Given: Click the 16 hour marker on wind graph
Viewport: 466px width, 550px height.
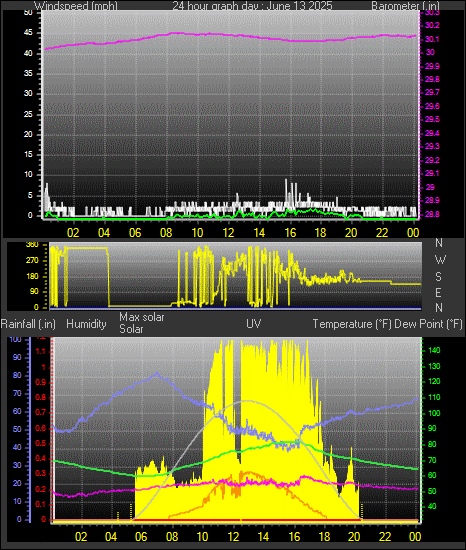Looking at the screenshot, I should (x=290, y=233).
